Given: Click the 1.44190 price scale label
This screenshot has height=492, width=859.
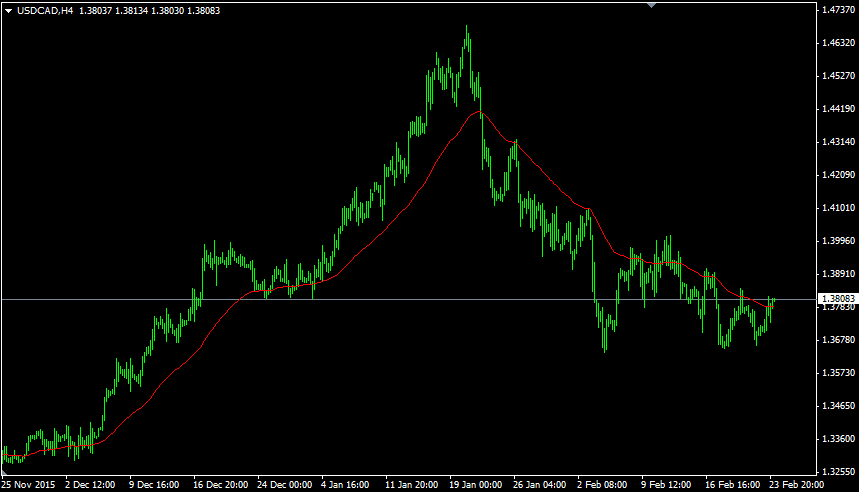Looking at the screenshot, I should (x=839, y=109).
